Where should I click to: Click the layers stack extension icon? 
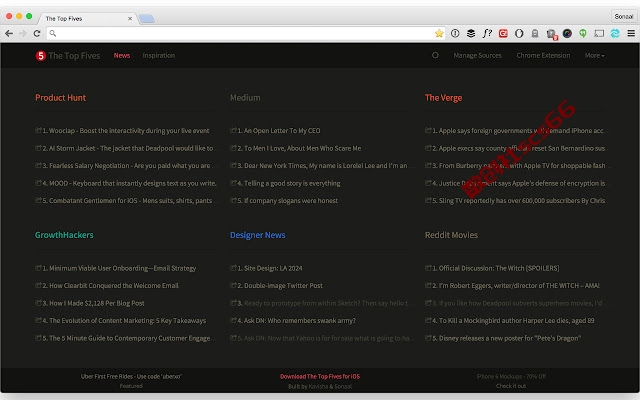coord(471,33)
